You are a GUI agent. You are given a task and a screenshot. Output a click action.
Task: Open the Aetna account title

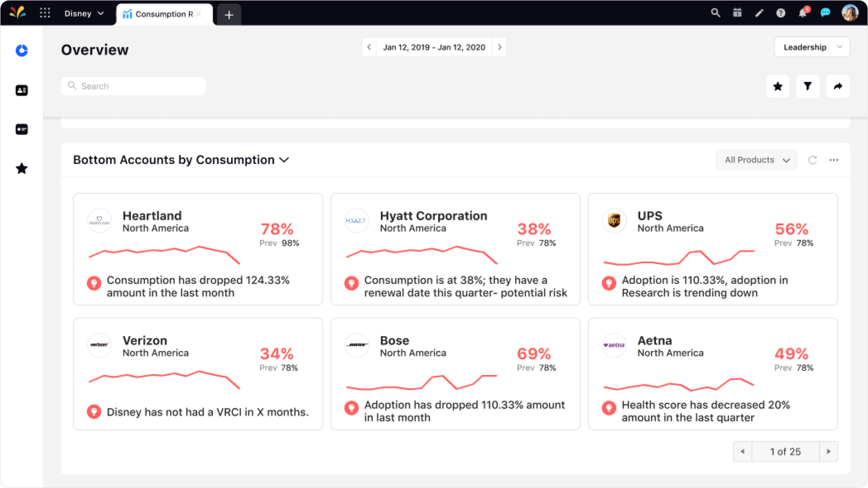[x=655, y=340]
